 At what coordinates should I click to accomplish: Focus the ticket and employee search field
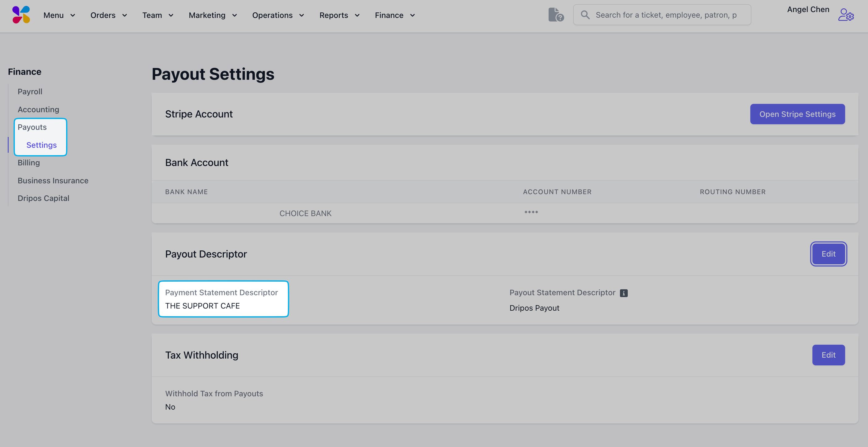tap(662, 15)
